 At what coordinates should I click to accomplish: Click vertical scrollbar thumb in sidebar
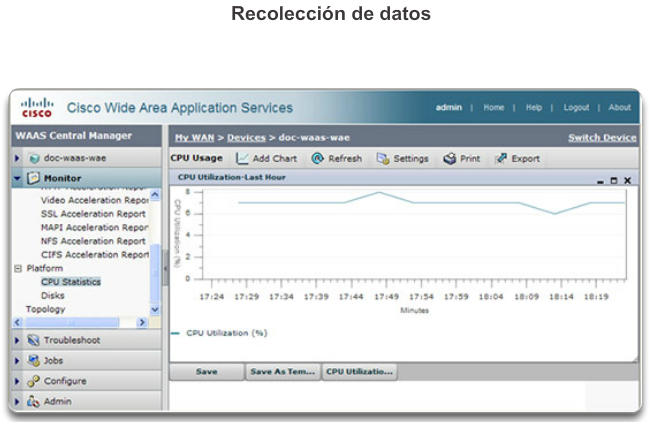tap(155, 273)
